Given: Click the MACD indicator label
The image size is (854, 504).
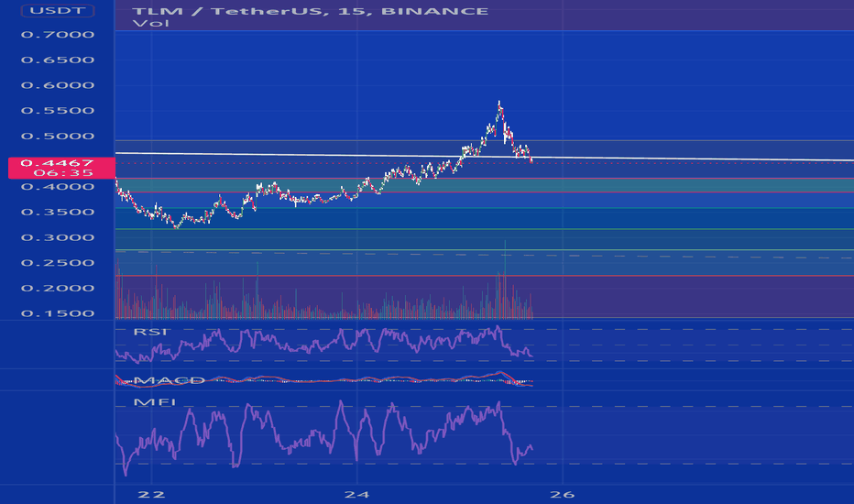Looking at the screenshot, I should (x=169, y=379).
